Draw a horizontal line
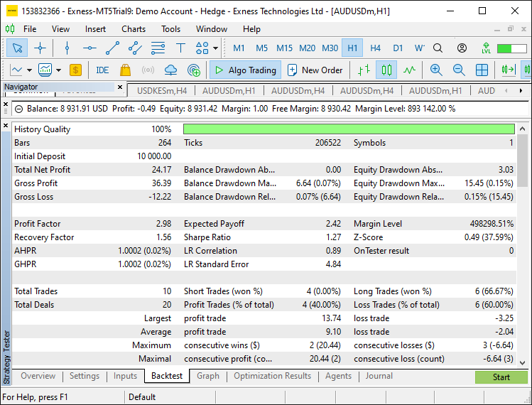The width and height of the screenshot is (532, 405). [89, 48]
